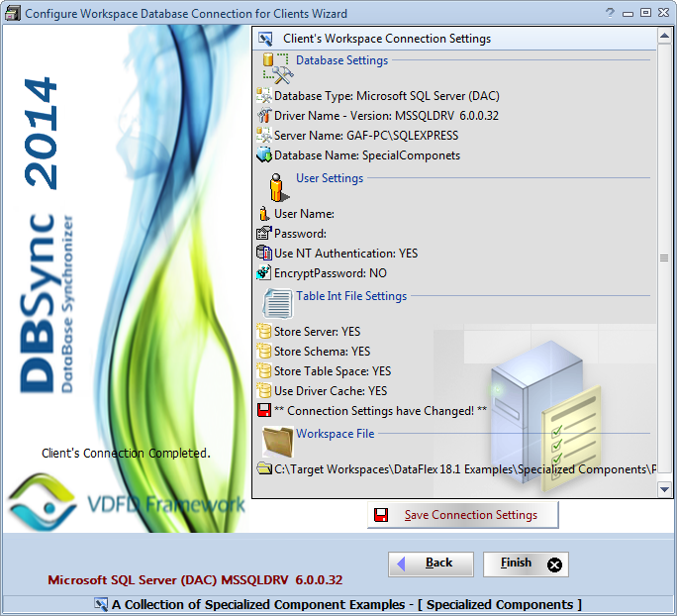Viewport: 677px width, 616px height.
Task: Click the Store Server database icon
Action: 263,332
